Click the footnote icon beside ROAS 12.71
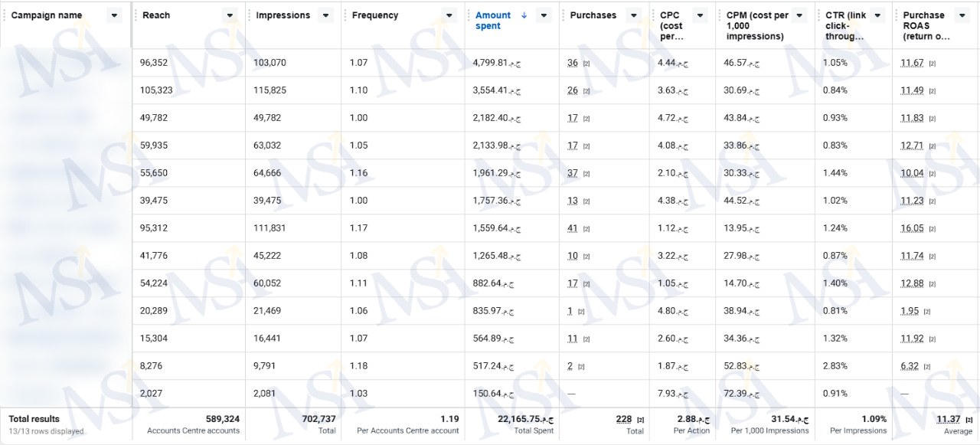This screenshot has width=980, height=445. (x=933, y=146)
